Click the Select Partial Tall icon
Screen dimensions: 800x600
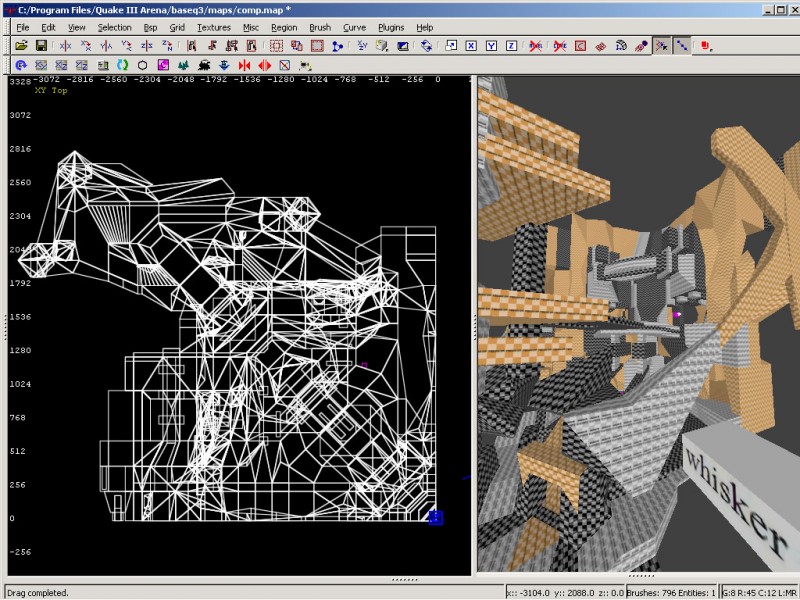232,46
